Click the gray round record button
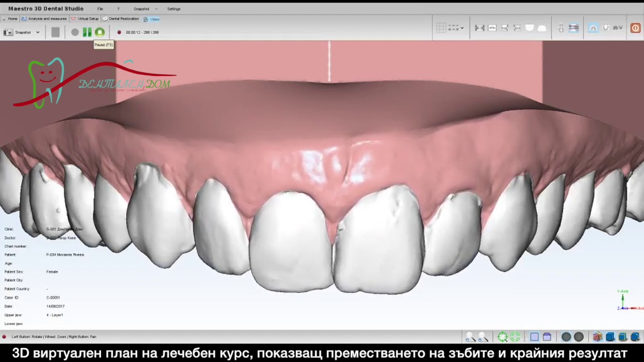The image size is (644, 362). 75,32
